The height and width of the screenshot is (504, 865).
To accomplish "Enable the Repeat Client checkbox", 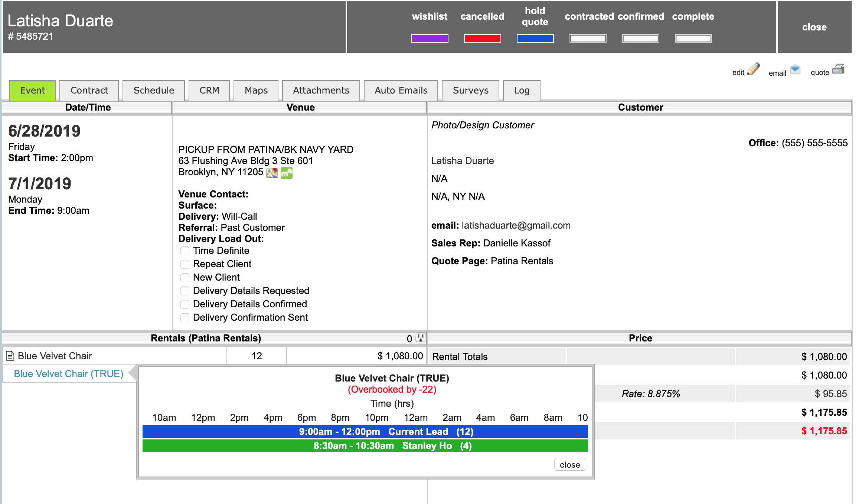I will 185,264.
